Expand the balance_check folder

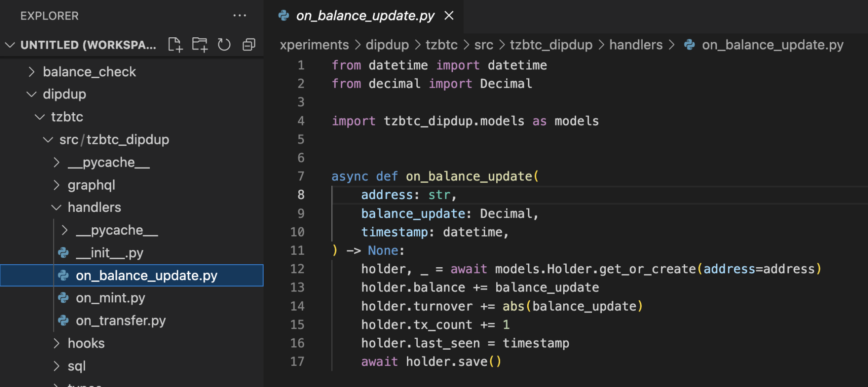[31, 72]
